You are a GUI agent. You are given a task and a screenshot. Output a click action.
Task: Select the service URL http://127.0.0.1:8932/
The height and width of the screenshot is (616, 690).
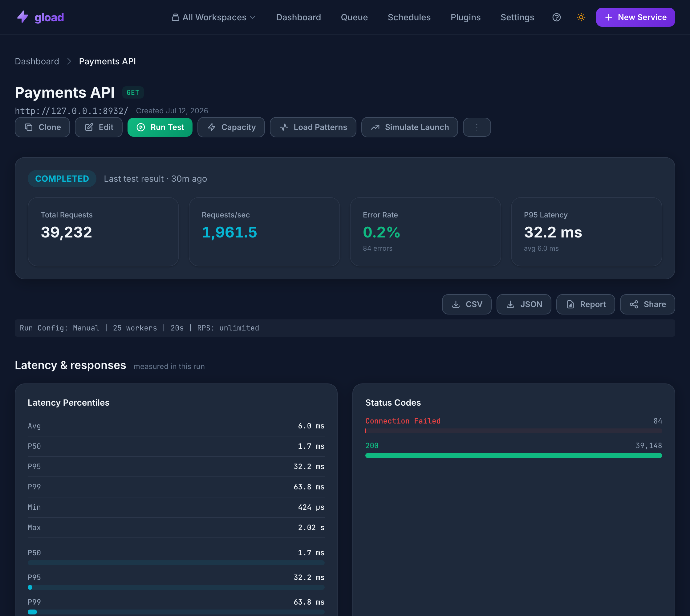(x=72, y=111)
